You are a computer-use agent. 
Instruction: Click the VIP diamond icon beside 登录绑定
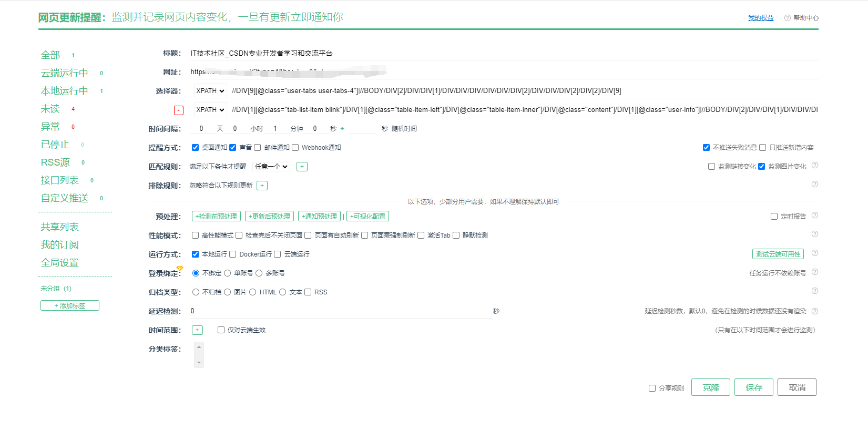click(180, 268)
